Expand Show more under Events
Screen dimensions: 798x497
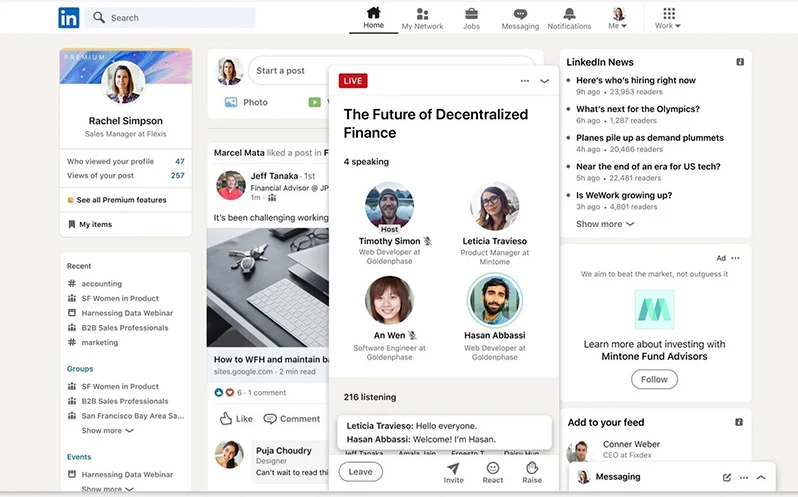coord(107,489)
